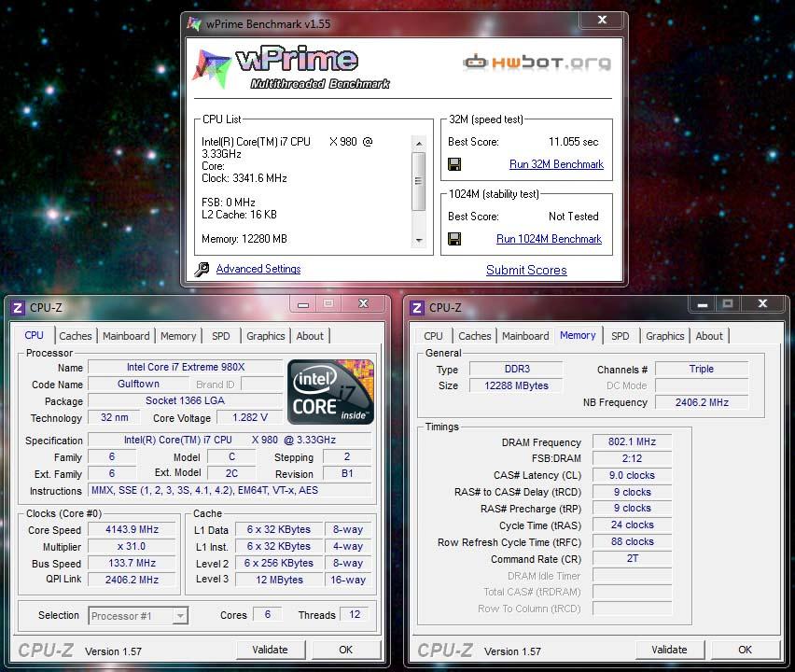Viewport: 795px width, 672px height.
Task: Switch to CPU tab in right CPU-Z window
Action: (x=433, y=336)
